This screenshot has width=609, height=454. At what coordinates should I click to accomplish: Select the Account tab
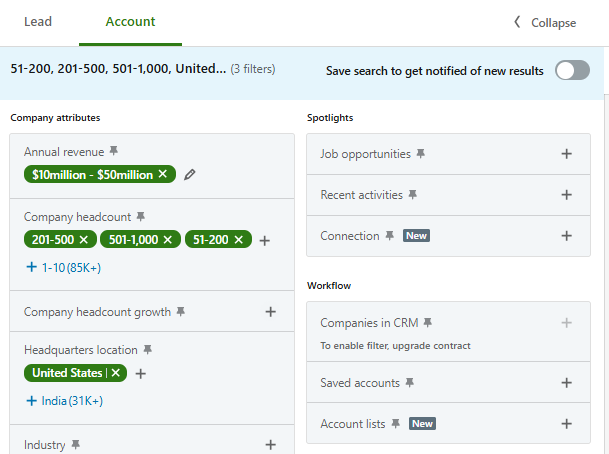pyautogui.click(x=130, y=22)
